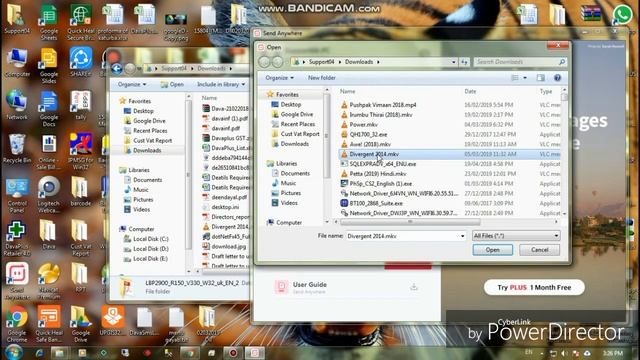Click the Forward arrow in Open dialog

click(277, 62)
